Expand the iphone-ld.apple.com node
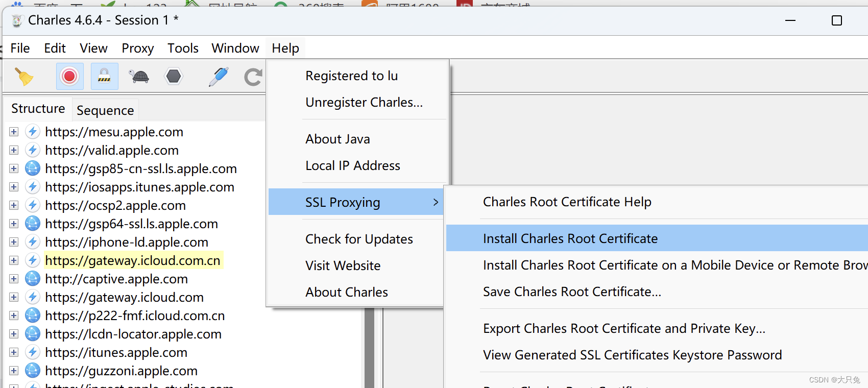The image size is (868, 388). [14, 242]
